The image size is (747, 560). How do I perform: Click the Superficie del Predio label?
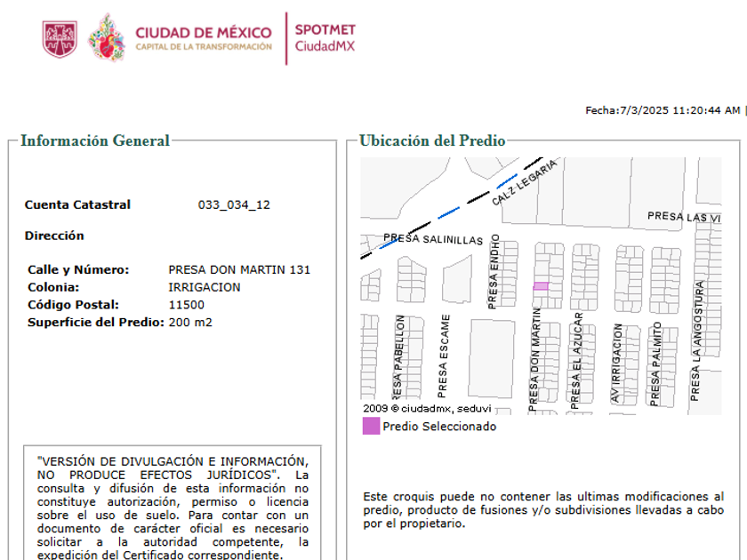click(x=96, y=323)
